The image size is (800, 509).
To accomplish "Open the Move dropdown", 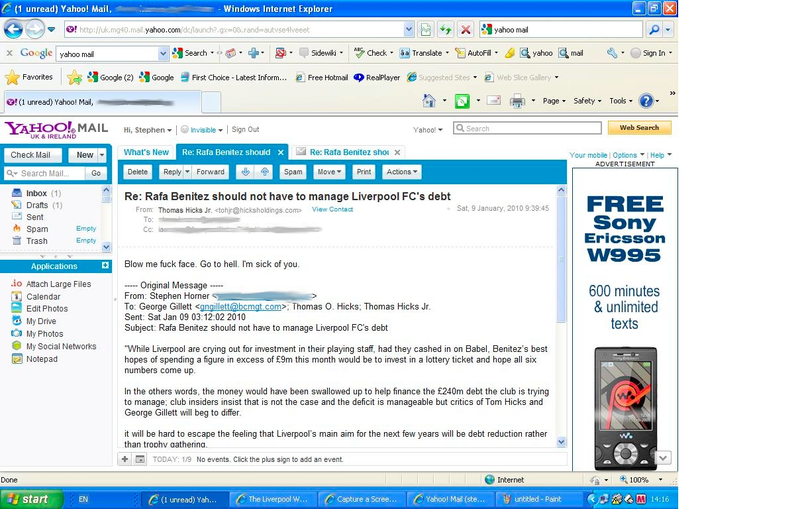I will tap(329, 172).
